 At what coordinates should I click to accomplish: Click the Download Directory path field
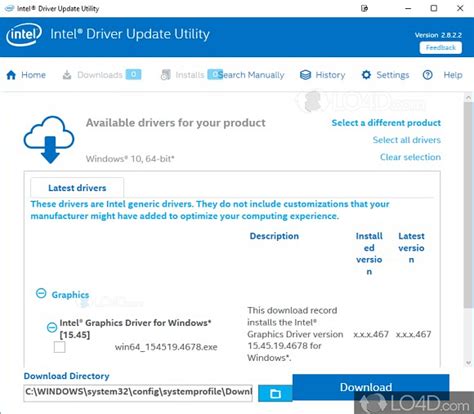pyautogui.click(x=138, y=393)
